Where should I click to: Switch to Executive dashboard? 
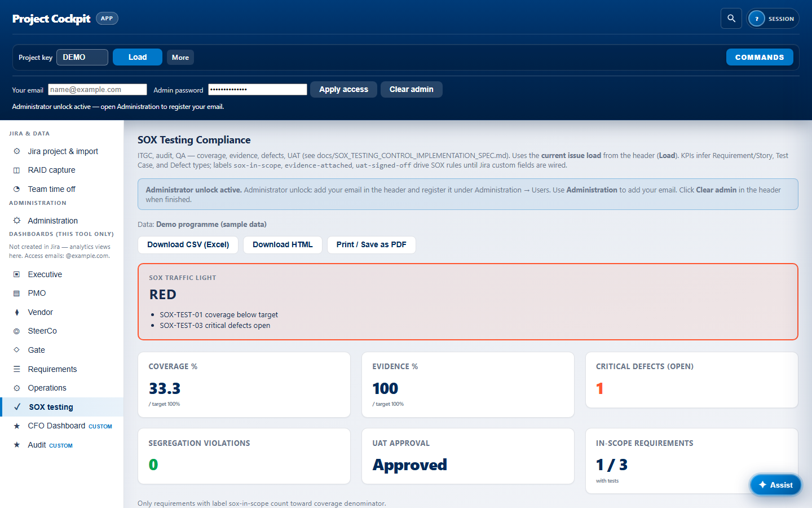(62, 274)
